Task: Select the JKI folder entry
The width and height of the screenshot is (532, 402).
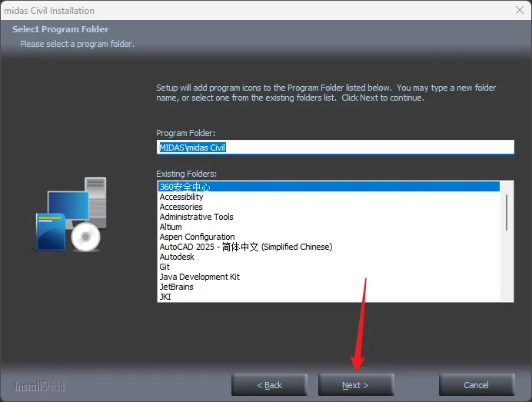Action: 329,297
